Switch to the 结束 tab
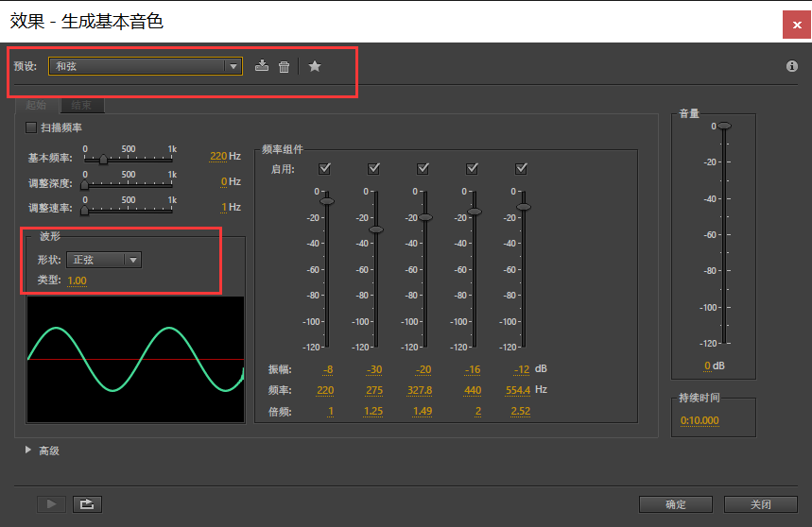Screen dimensions: 812x527 click(82, 105)
